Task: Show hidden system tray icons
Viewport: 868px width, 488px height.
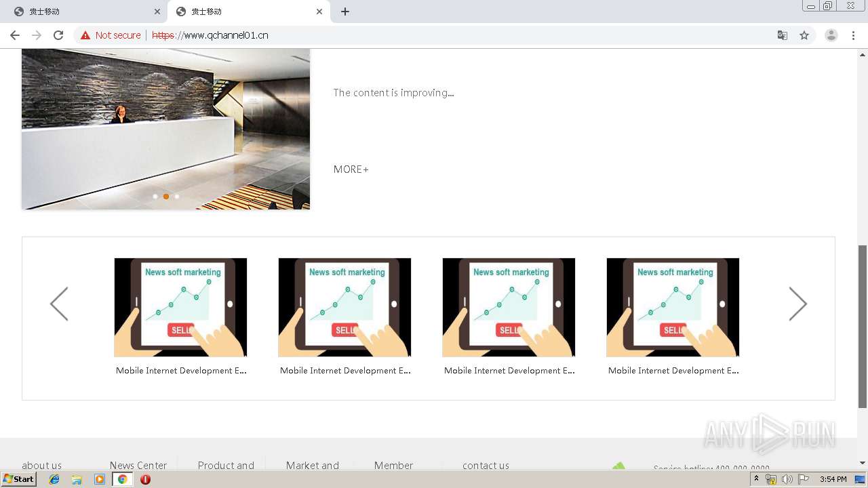Action: pos(757,479)
